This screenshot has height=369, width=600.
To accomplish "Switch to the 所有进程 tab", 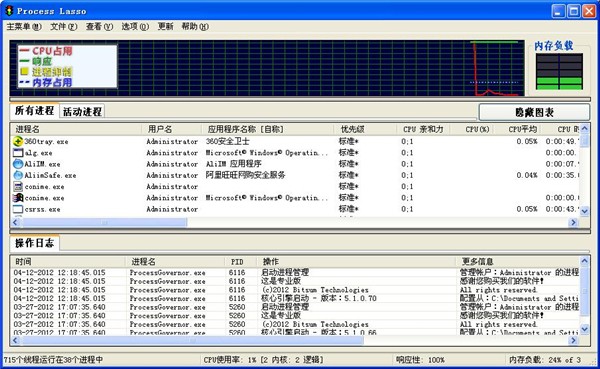I will pyautogui.click(x=34, y=111).
